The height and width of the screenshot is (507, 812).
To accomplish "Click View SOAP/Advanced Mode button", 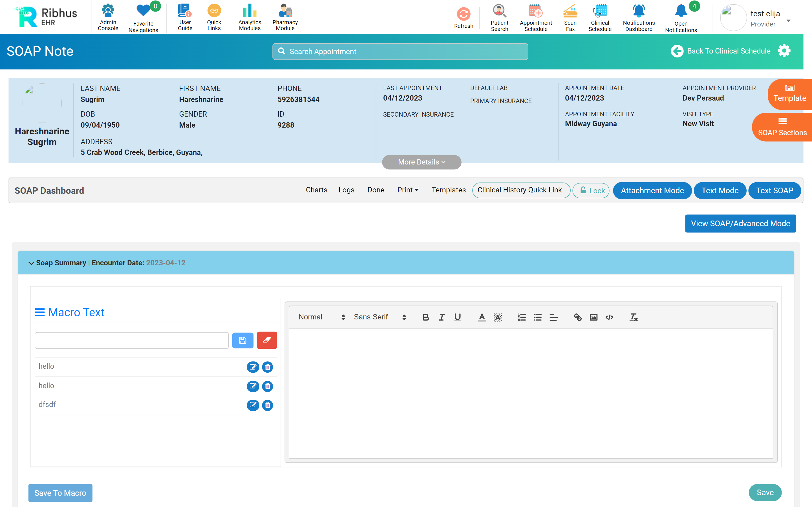I will 740,223.
